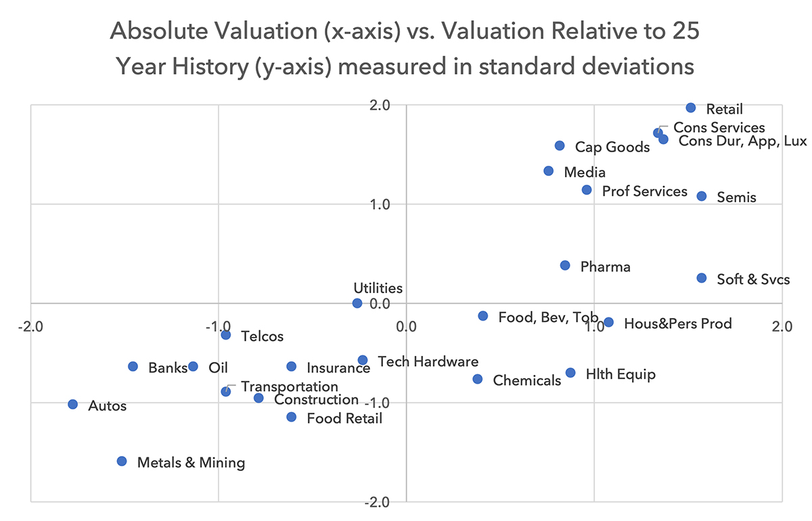
Task: Select the Banks data point
Action: [x=133, y=366]
